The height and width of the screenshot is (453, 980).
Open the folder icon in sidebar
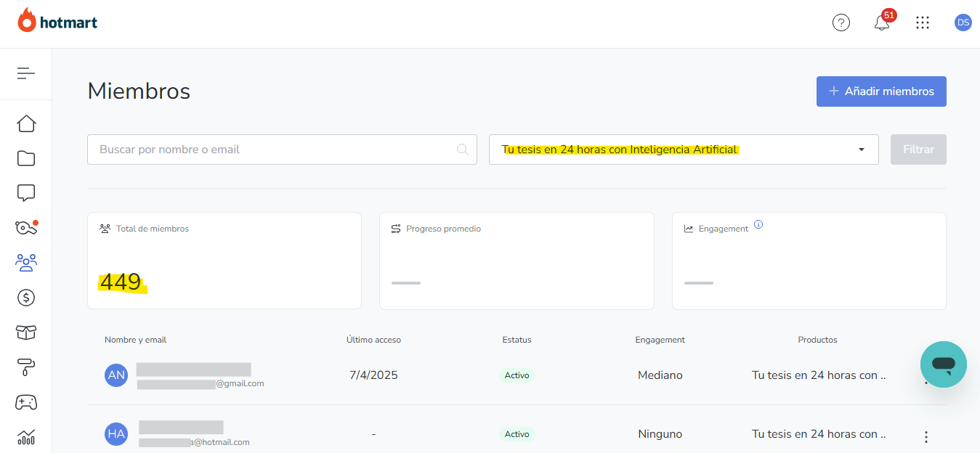tap(26, 158)
